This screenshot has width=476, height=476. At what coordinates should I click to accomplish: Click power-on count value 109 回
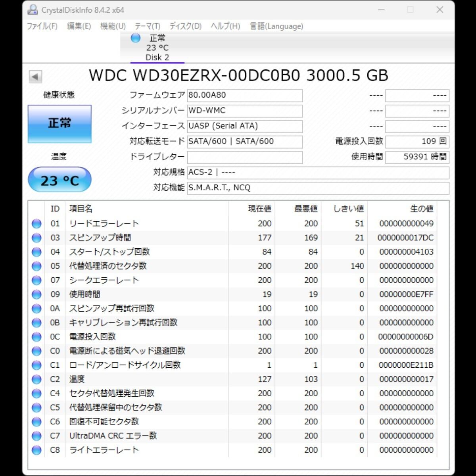coord(417,142)
